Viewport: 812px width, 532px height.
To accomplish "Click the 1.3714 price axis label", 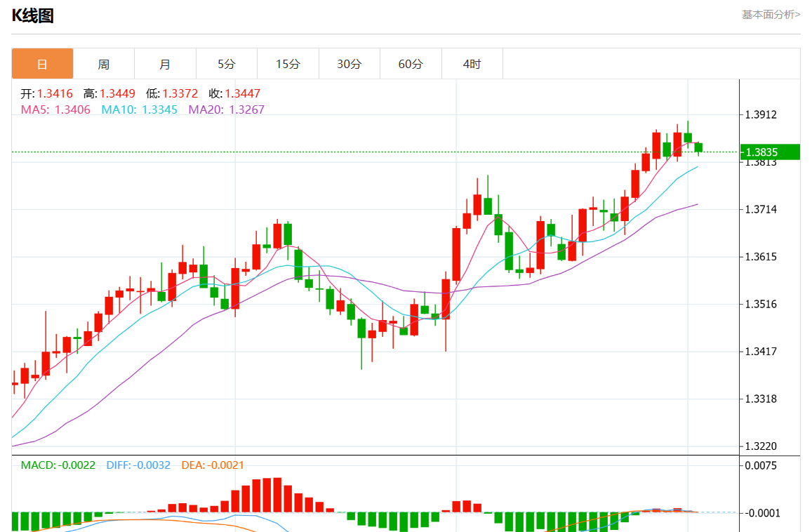I will click(x=761, y=209).
